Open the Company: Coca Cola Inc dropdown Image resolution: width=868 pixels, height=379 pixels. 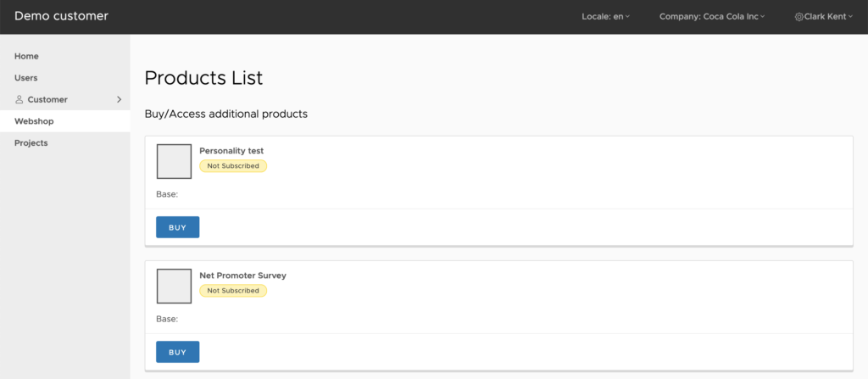711,17
